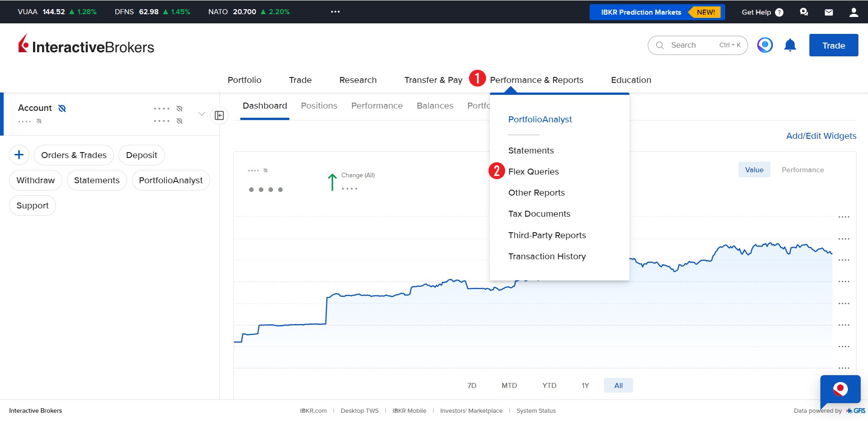868x421 pixels.
Task: Set chart range to 7D
Action: coord(472,386)
